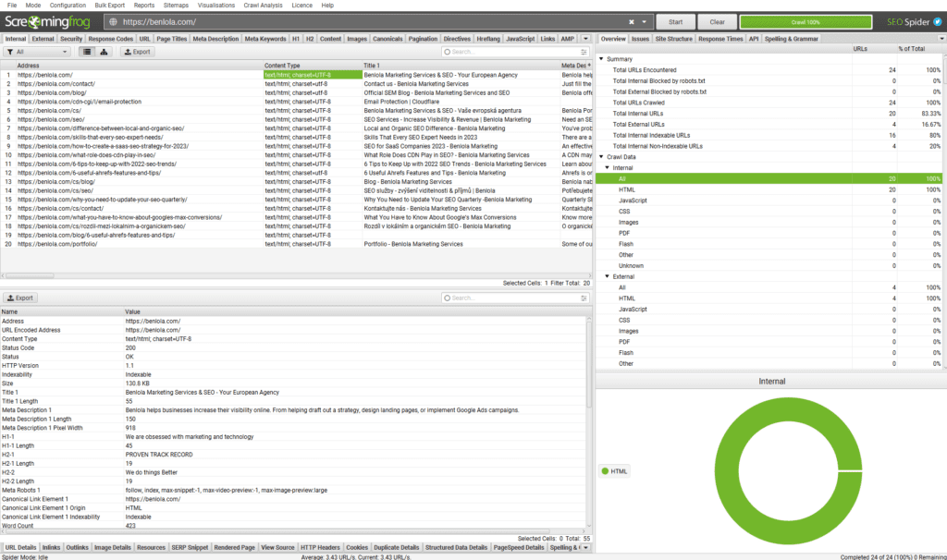Sort by the Address column header
947x560 pixels.
pyautogui.click(x=139, y=66)
